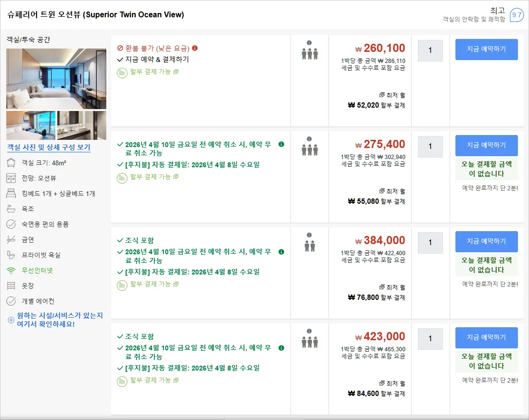
Task: Click the 무선인터넷 wifi icon
Action: (x=11, y=271)
